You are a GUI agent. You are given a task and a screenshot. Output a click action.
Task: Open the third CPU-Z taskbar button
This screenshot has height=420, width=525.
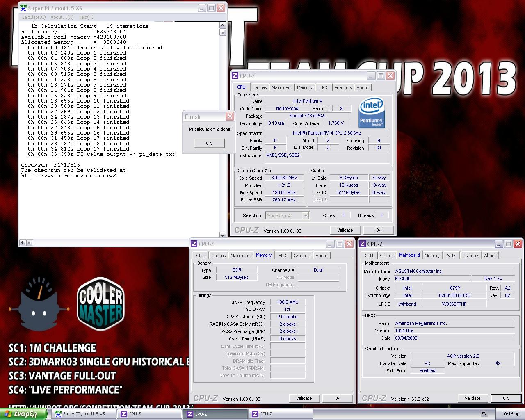tap(281, 414)
